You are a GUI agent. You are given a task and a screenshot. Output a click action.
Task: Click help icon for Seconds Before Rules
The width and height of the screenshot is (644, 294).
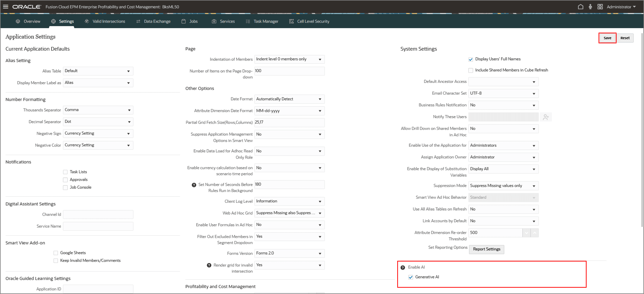[x=194, y=185]
